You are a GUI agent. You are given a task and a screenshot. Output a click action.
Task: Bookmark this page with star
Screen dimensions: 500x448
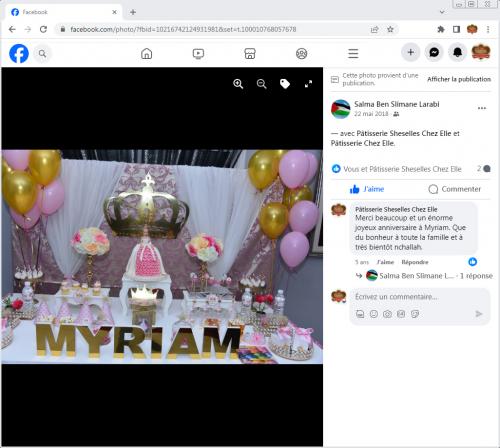pyautogui.click(x=390, y=29)
